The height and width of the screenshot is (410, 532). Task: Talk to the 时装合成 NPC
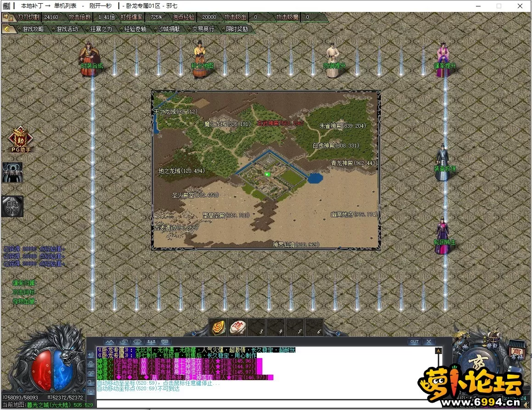[90, 58]
